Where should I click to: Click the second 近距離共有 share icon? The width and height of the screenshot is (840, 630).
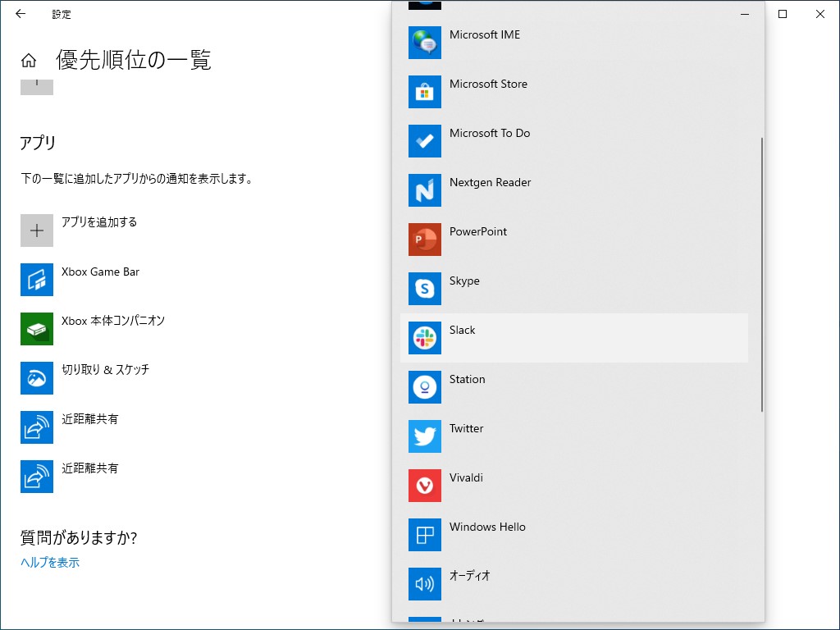(x=36, y=477)
